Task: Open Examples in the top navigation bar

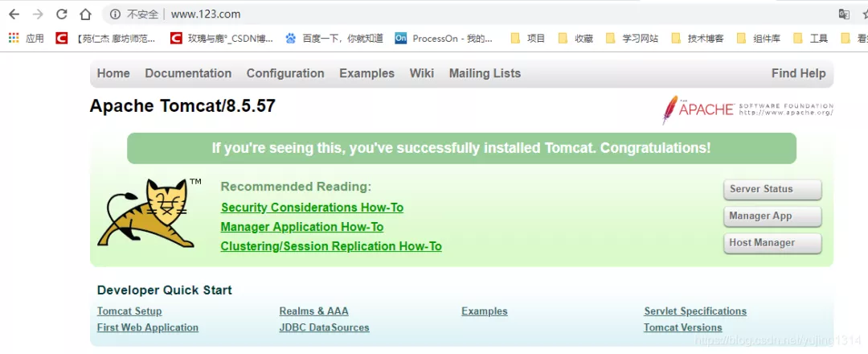Action: click(367, 74)
